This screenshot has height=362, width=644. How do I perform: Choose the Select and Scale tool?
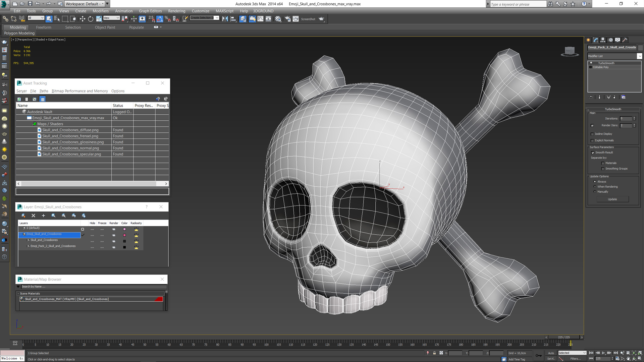99,19
